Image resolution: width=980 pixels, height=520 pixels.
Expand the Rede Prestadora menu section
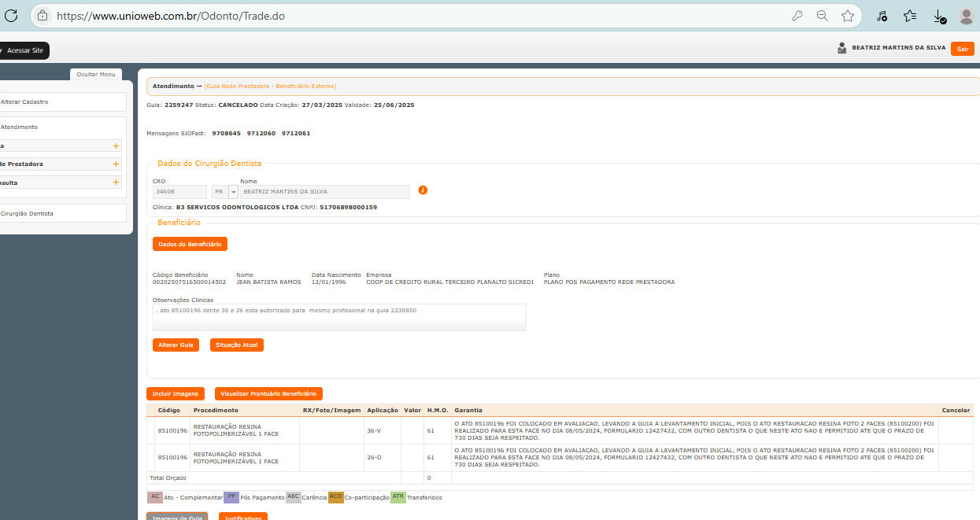pyautogui.click(x=116, y=164)
